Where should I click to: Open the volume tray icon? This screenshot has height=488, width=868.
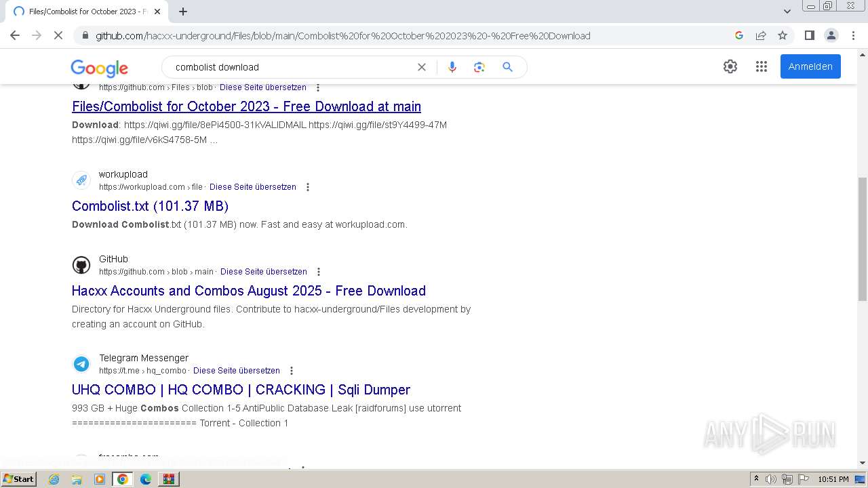point(771,479)
